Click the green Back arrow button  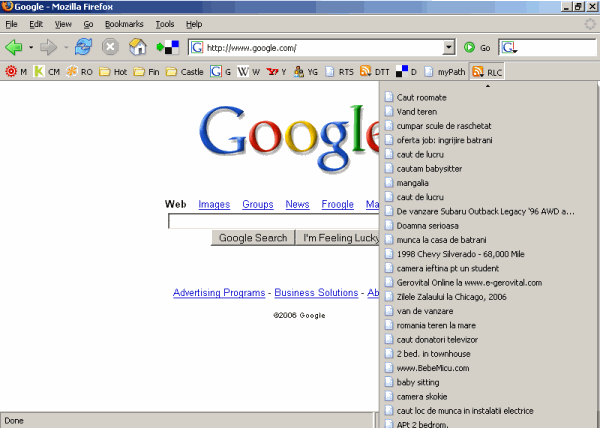pyautogui.click(x=14, y=47)
